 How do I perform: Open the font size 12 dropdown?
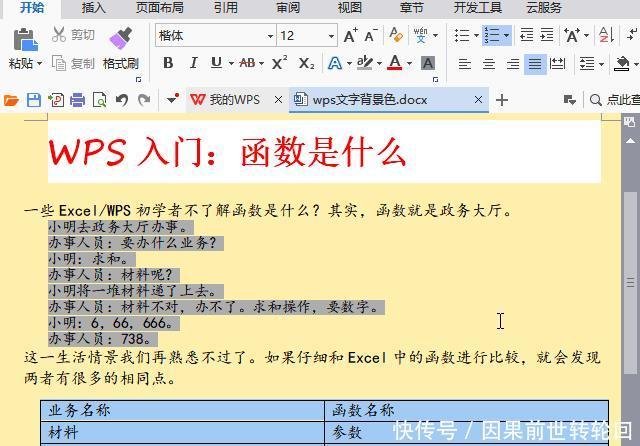(331, 36)
